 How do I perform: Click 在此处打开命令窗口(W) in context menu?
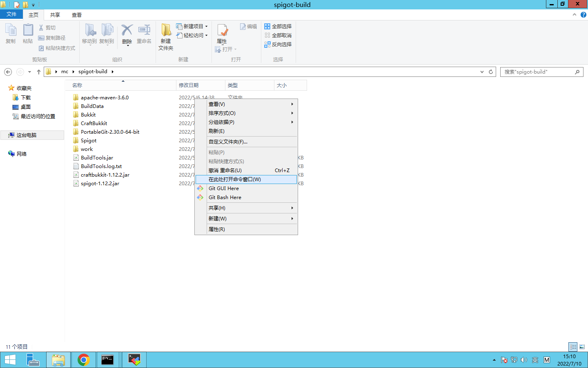pos(246,180)
